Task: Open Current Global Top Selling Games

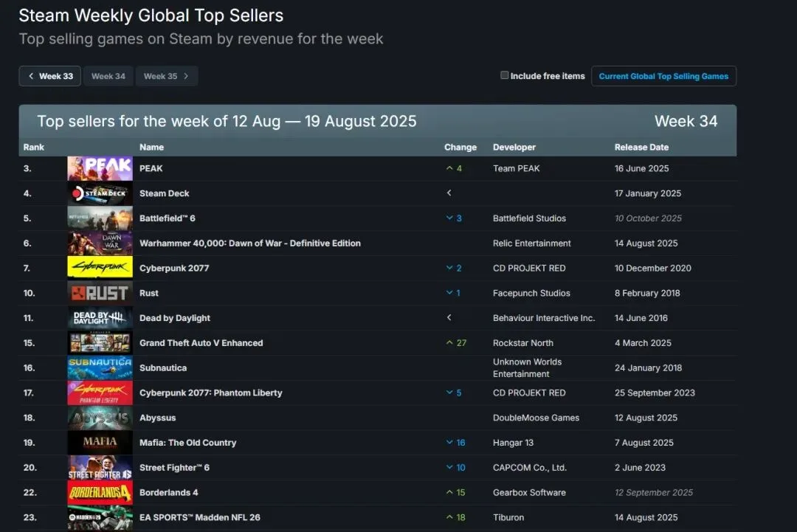Action: click(663, 76)
